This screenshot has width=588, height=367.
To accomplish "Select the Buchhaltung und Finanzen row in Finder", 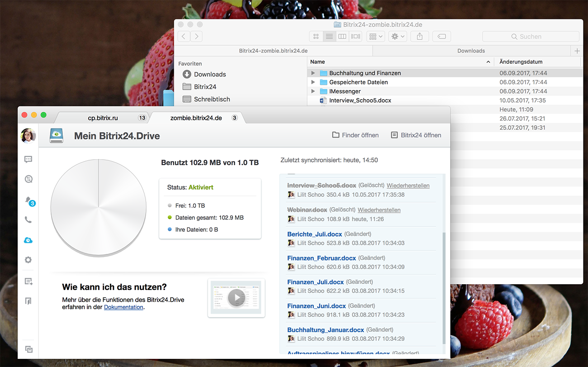I will click(445, 73).
